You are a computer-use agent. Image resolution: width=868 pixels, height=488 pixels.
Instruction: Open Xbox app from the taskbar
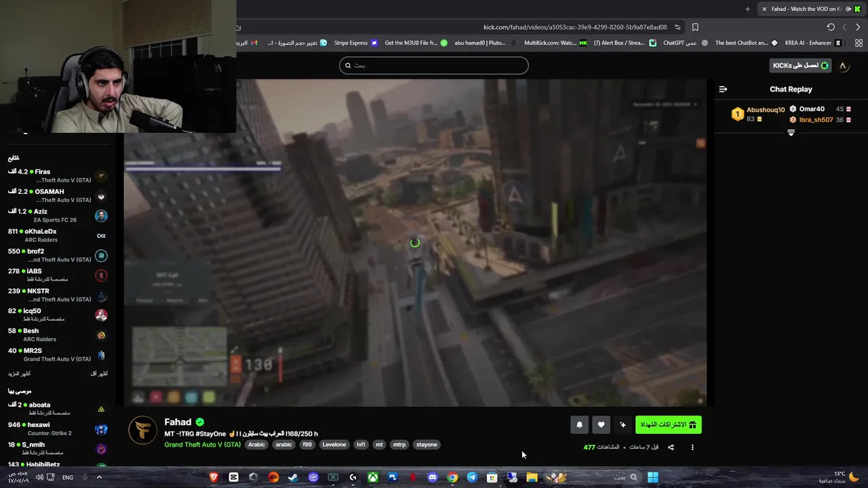pyautogui.click(x=373, y=477)
